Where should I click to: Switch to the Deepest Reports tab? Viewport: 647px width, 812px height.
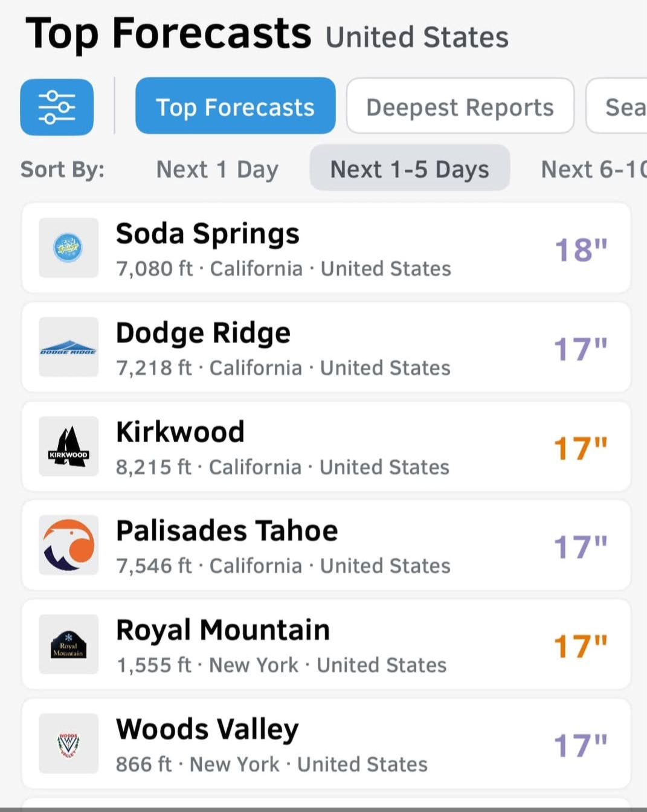click(x=460, y=107)
